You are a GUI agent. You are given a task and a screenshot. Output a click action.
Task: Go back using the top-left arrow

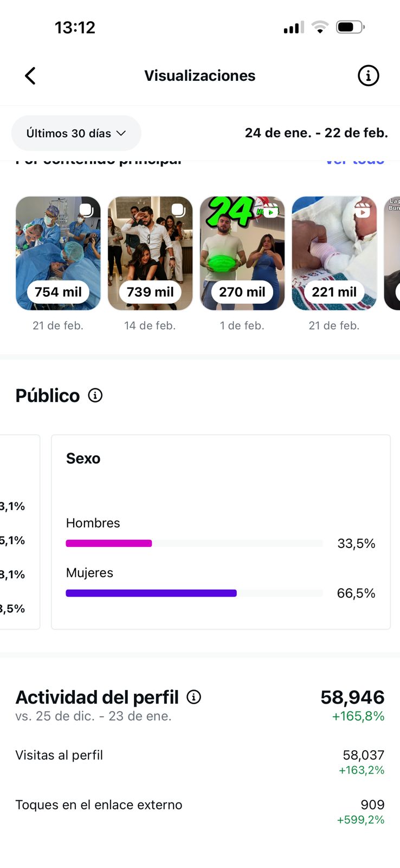(x=30, y=76)
